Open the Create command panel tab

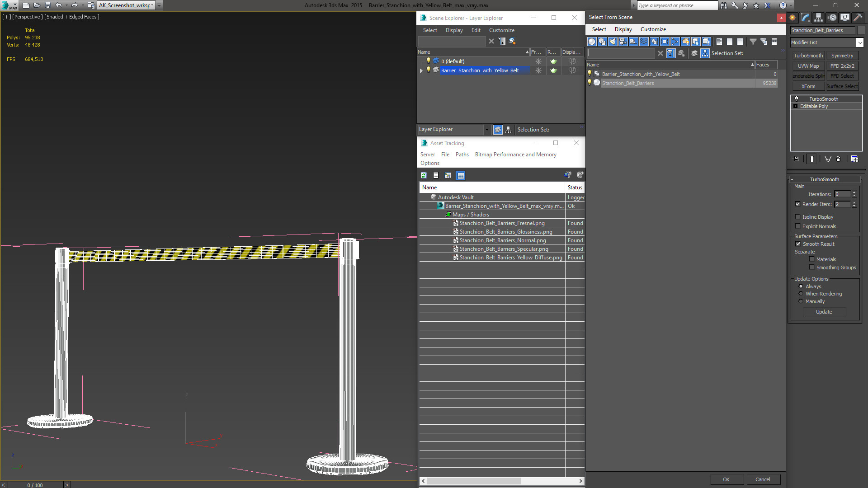tap(793, 18)
